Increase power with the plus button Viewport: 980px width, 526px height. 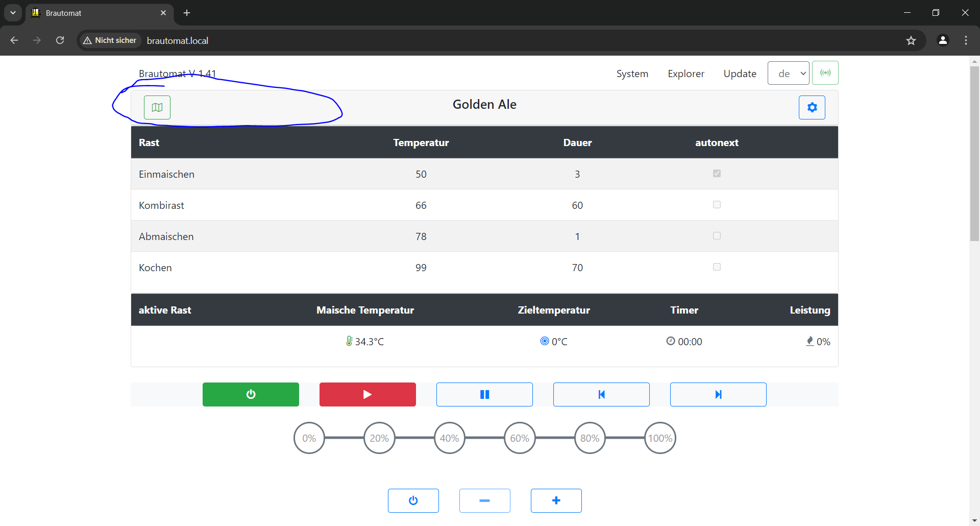point(556,500)
